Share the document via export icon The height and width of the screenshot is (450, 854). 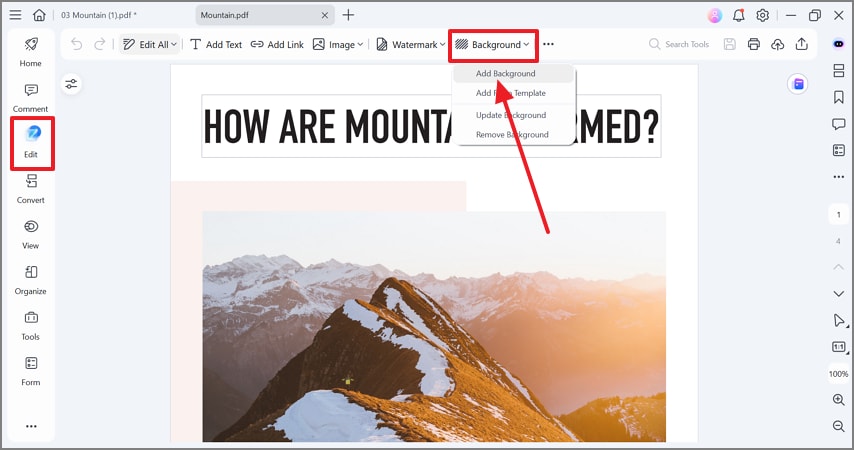click(802, 44)
